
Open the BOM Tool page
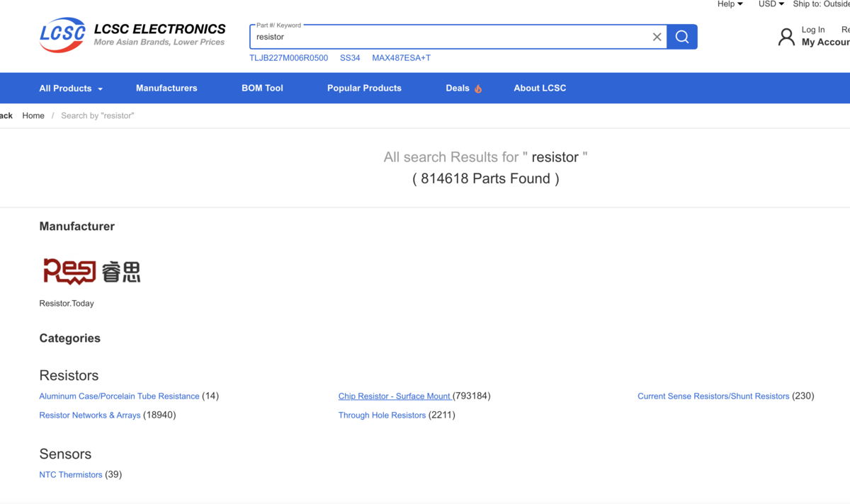[262, 88]
